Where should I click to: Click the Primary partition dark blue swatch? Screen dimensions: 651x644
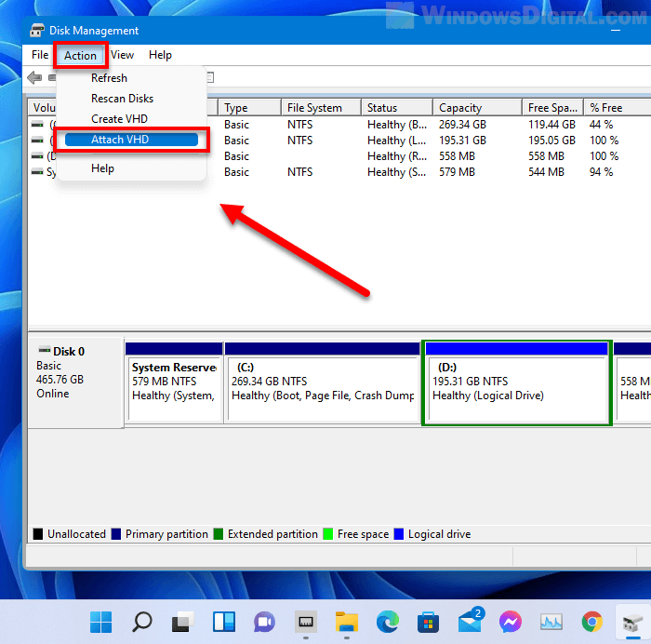(x=116, y=534)
